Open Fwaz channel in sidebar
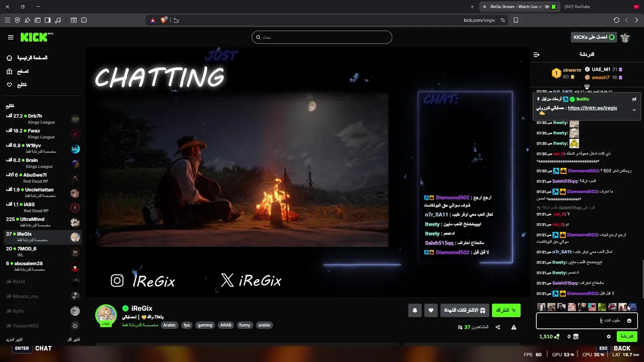Viewport: 644px width, 362px height. (42, 134)
